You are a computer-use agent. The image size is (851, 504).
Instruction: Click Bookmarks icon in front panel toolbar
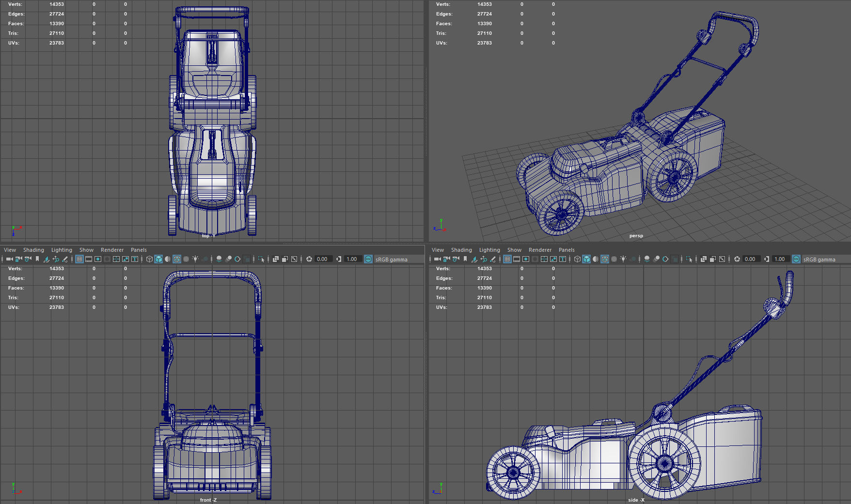tap(37, 259)
